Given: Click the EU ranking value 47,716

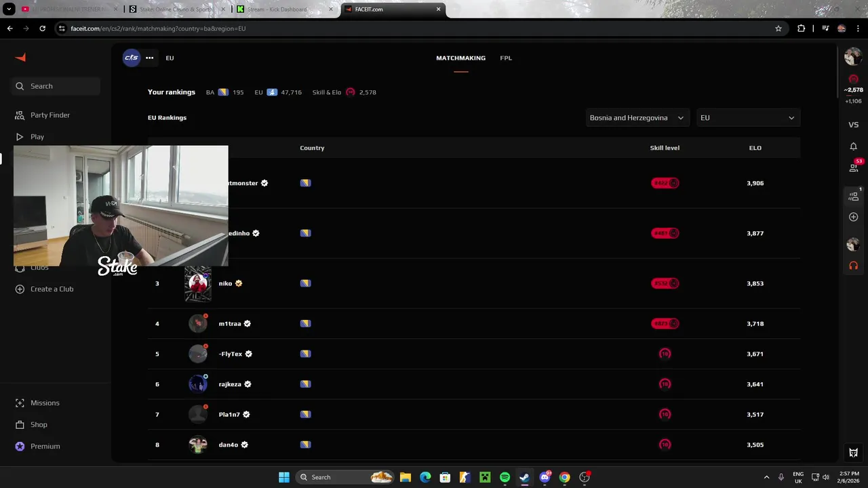Looking at the screenshot, I should click(x=291, y=92).
